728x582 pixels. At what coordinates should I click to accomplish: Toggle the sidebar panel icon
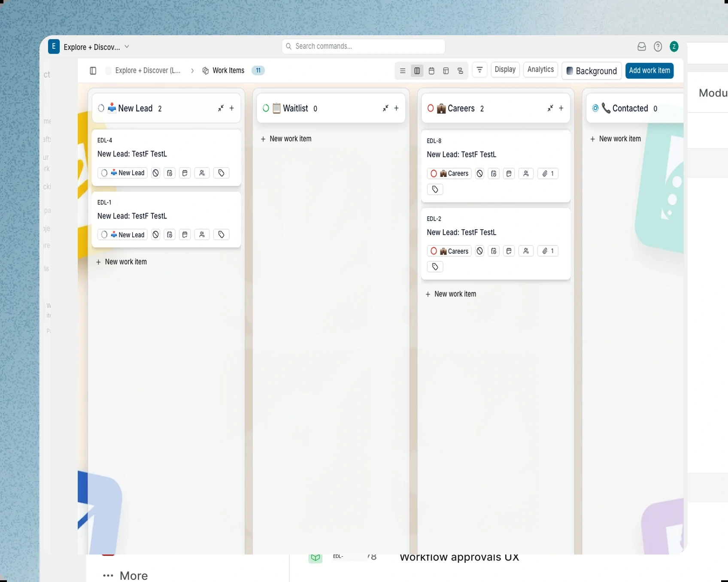click(x=93, y=71)
